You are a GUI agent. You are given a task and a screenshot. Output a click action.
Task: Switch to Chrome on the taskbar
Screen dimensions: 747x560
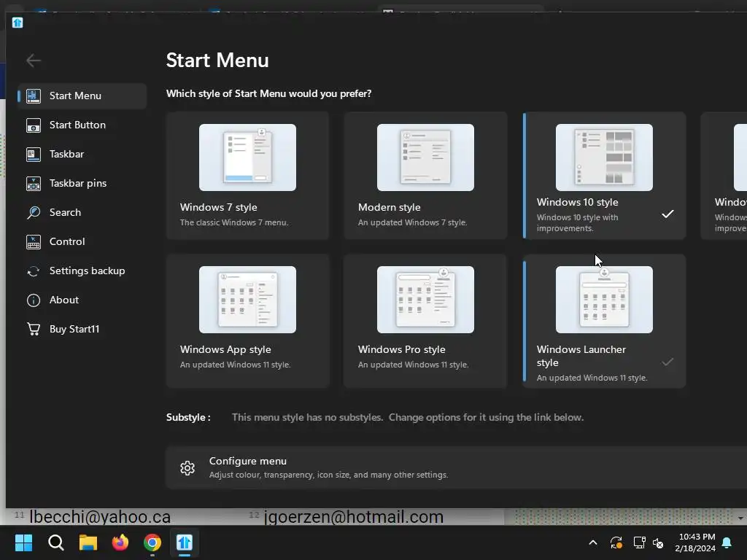pyautogui.click(x=152, y=542)
